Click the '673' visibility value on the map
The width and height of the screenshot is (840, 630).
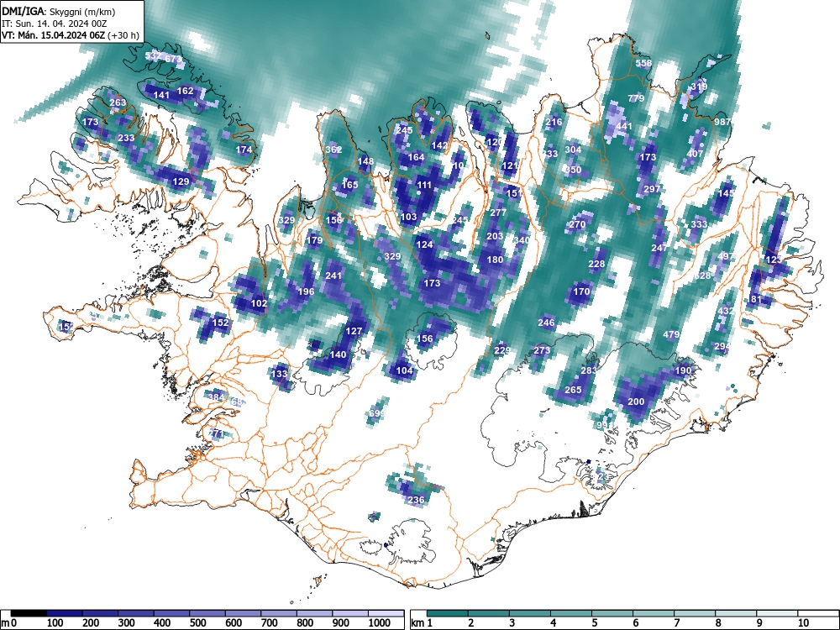[174, 59]
